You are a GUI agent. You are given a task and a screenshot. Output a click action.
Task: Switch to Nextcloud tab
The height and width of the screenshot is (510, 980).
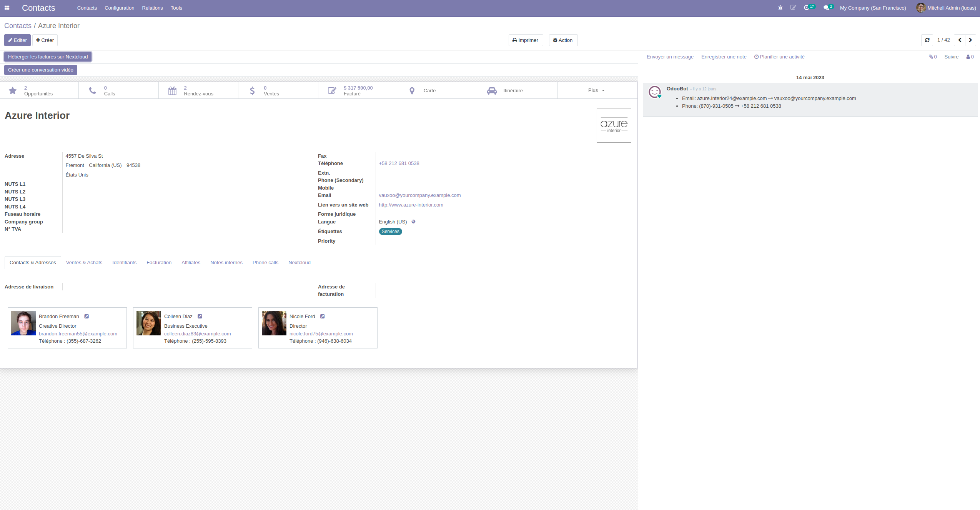(x=299, y=263)
